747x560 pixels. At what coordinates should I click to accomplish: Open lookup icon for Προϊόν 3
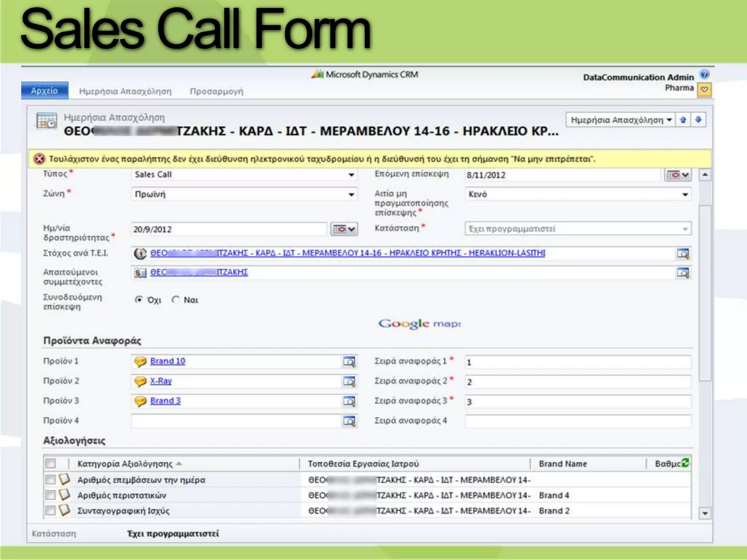(x=349, y=401)
